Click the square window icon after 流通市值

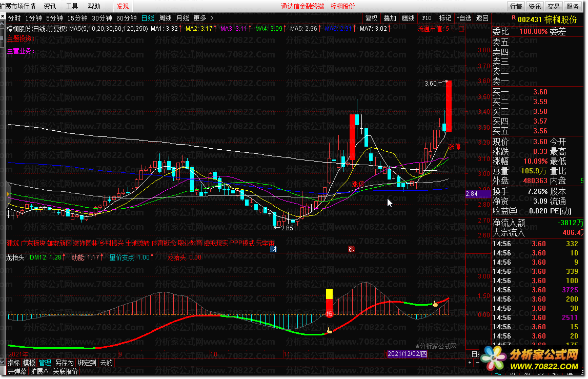pos(461,29)
